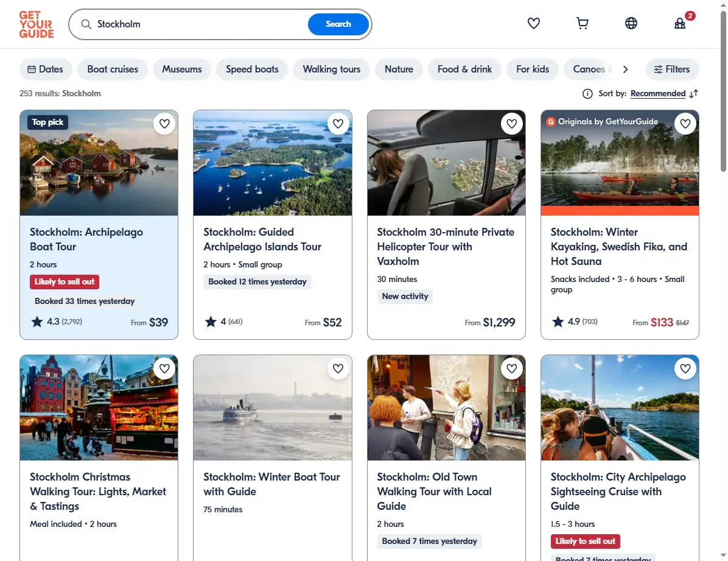Open the GetYourGuide home logo

[36, 24]
